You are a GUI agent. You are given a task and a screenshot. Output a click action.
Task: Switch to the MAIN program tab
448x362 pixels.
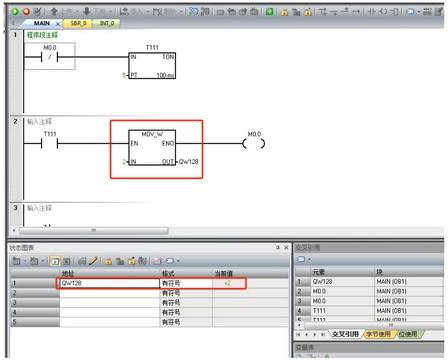coord(42,23)
